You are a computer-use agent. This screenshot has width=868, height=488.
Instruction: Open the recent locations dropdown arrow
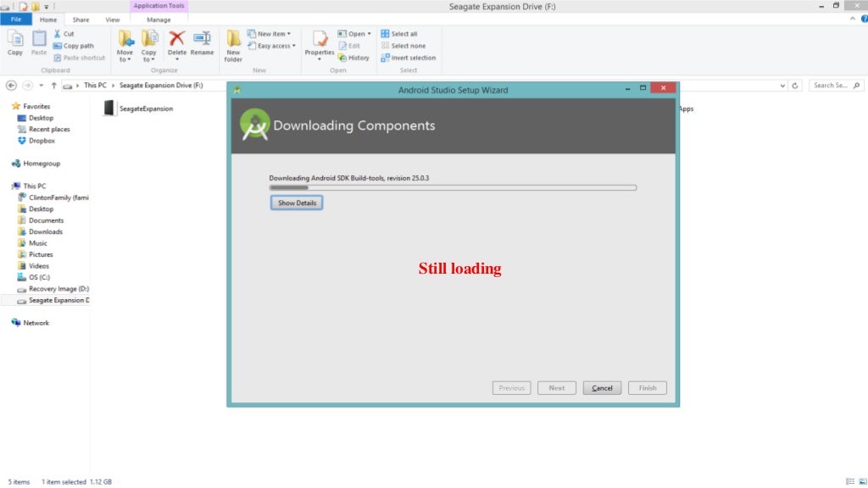41,86
